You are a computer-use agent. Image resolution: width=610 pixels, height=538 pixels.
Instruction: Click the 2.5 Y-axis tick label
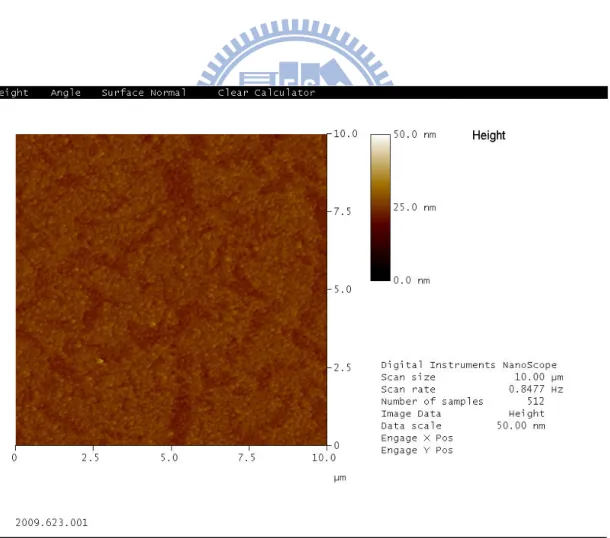[342, 368]
